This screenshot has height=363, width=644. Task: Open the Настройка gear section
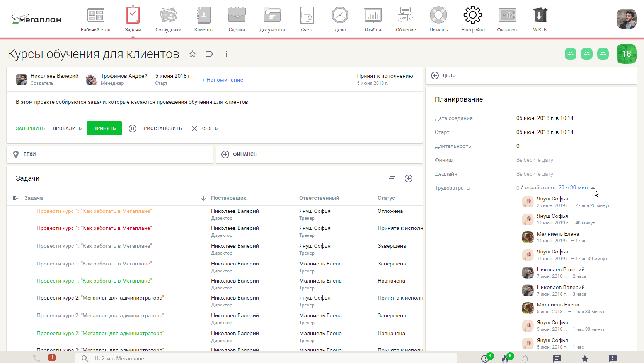(473, 19)
